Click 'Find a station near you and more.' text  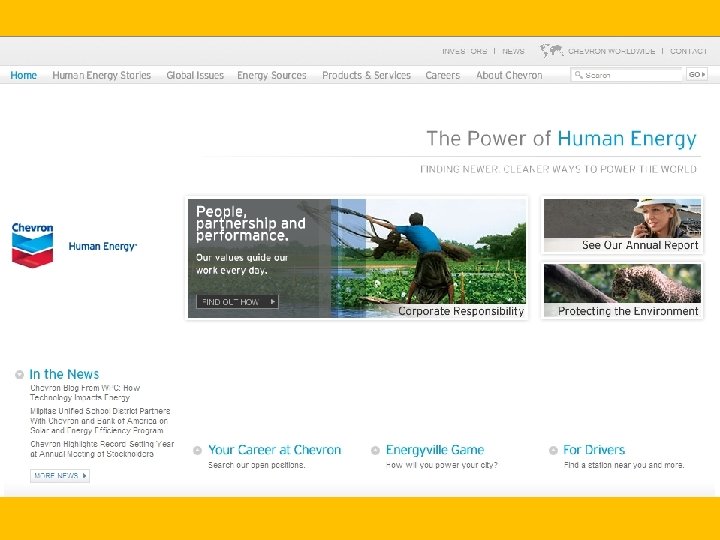pyautogui.click(x=624, y=465)
